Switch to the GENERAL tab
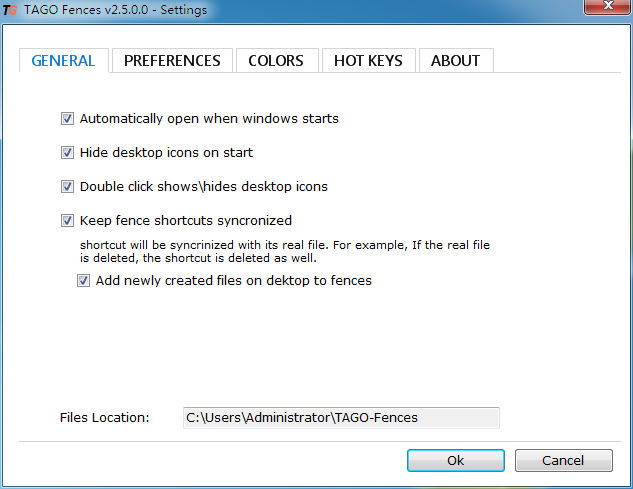Image resolution: width=633 pixels, height=489 pixels. [64, 61]
